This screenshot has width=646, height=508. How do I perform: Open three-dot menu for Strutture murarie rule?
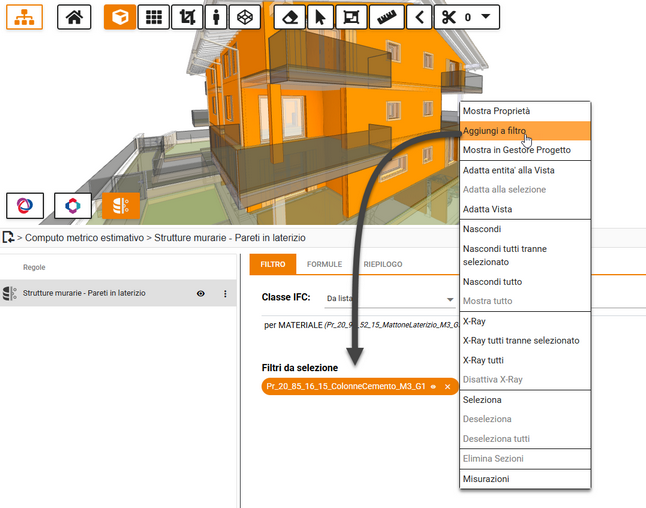[225, 293]
